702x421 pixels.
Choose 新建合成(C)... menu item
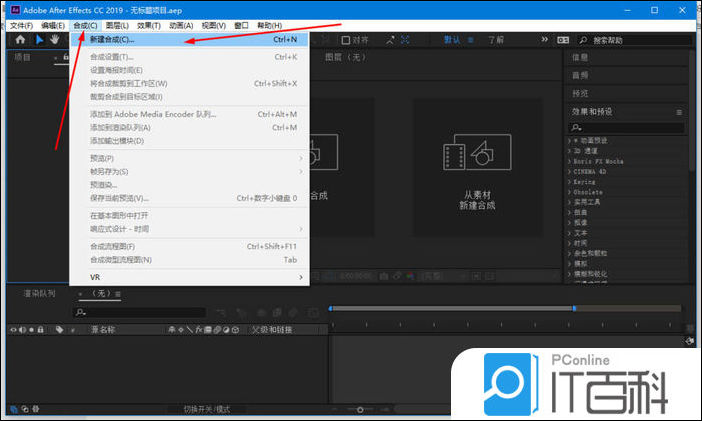point(189,39)
